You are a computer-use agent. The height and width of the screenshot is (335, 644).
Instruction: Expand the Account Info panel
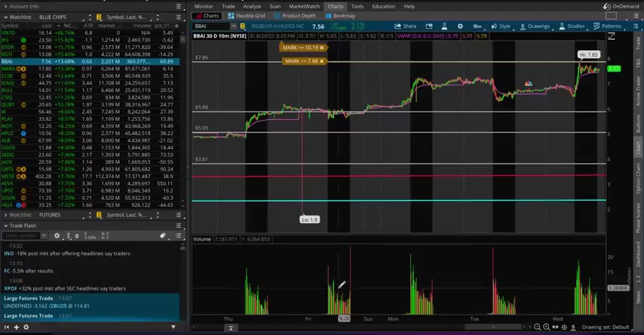[5, 6]
